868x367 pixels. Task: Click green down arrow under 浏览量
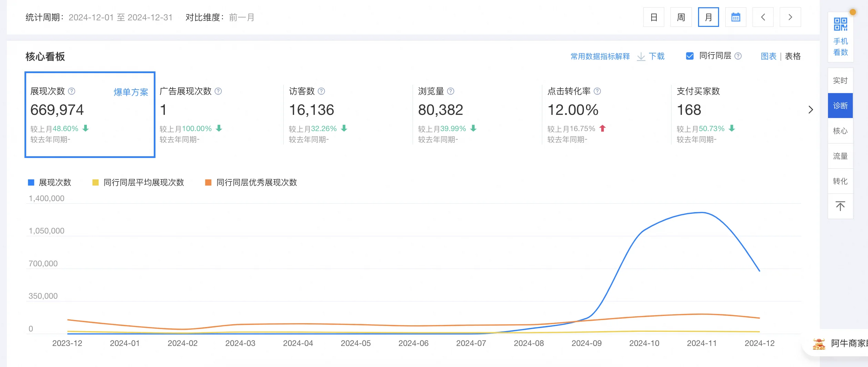point(473,129)
